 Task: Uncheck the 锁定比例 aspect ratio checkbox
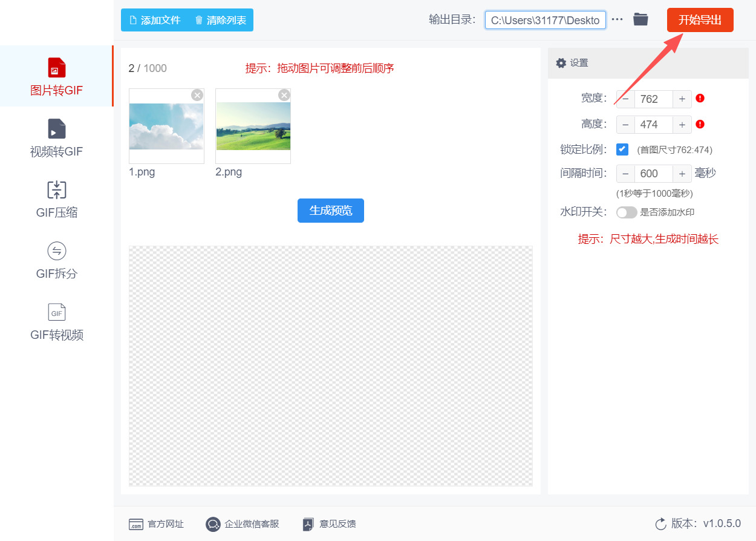click(x=622, y=149)
